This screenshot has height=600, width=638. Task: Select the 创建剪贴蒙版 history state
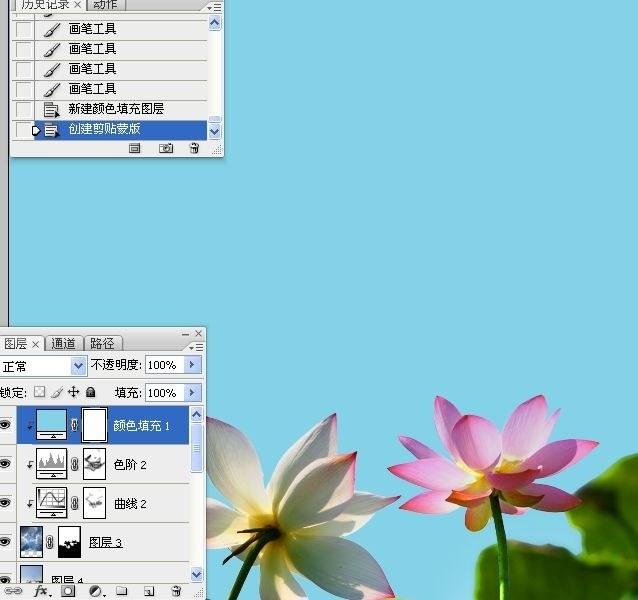tap(120, 130)
